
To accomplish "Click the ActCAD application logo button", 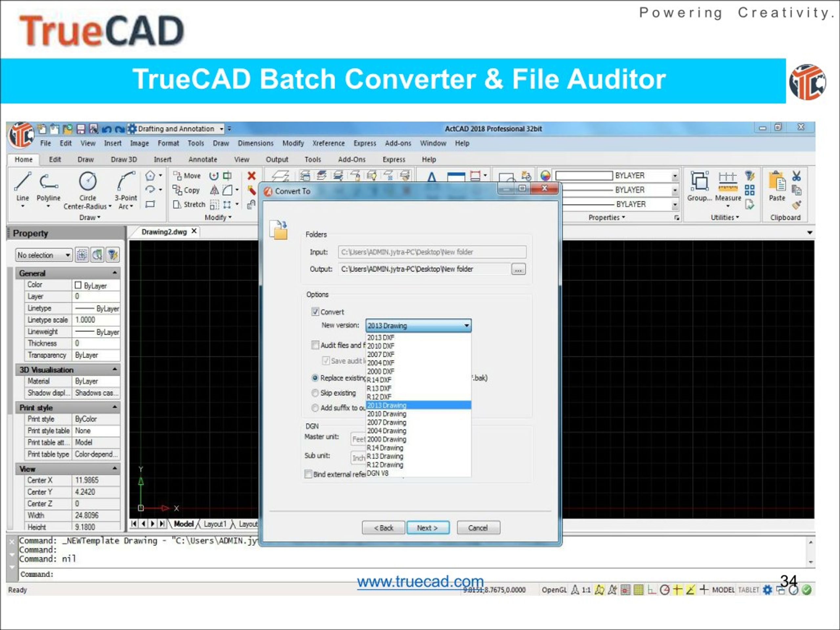I will click(x=21, y=135).
